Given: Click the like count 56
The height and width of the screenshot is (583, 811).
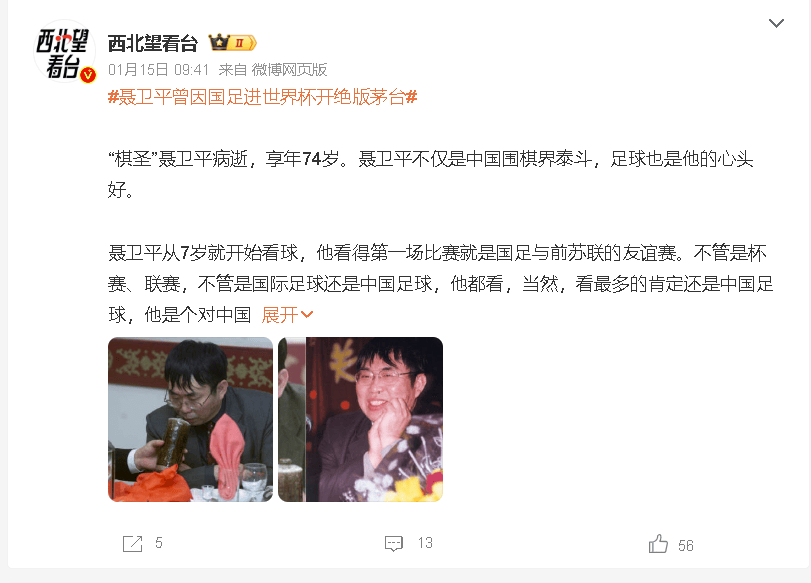Looking at the screenshot, I should point(686,546).
